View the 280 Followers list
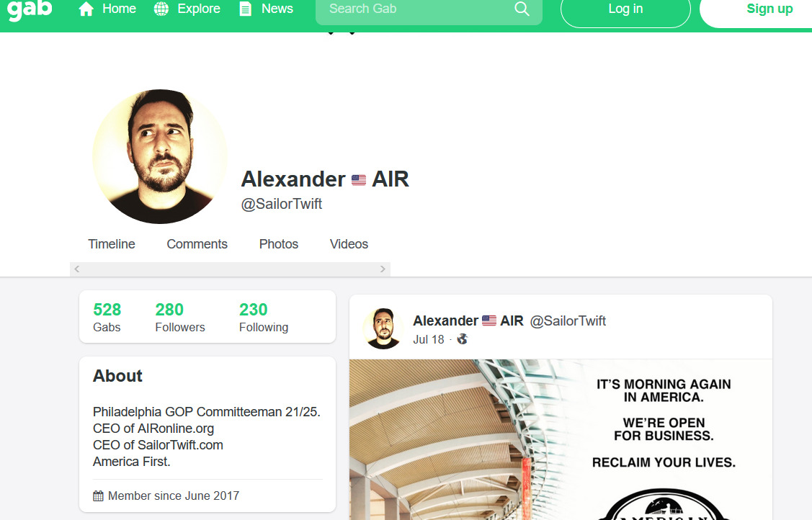Image resolution: width=812 pixels, height=520 pixels. 179,317
